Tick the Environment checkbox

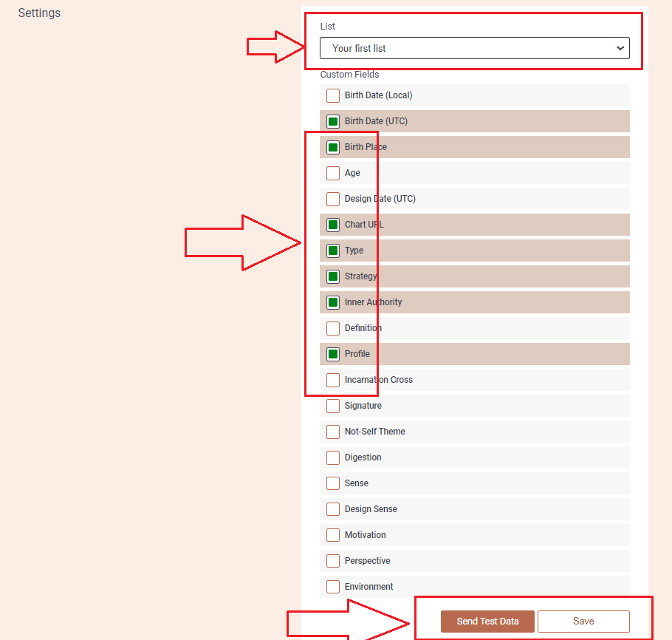point(333,587)
